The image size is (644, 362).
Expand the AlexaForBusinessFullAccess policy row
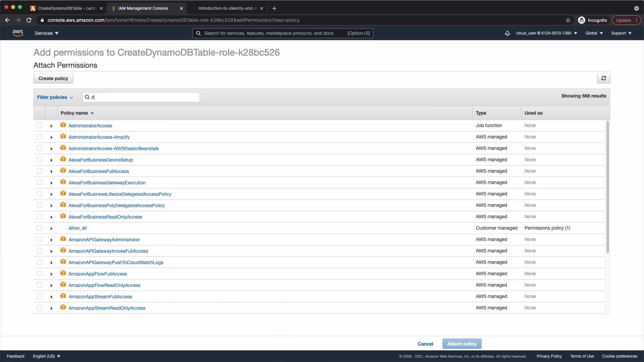point(51,171)
